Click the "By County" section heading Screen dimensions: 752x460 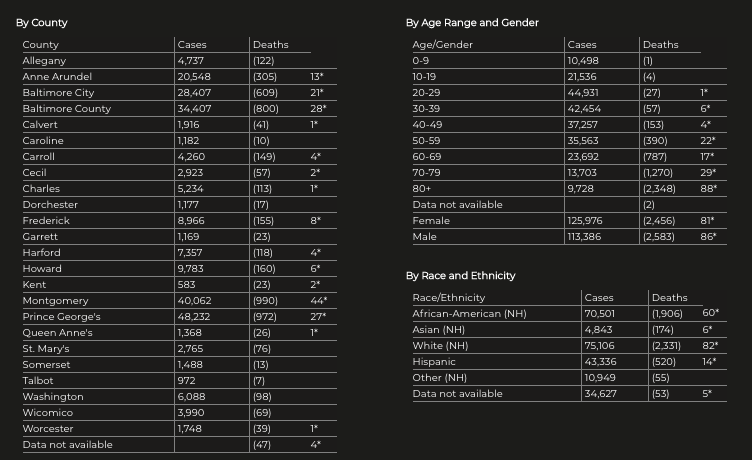(x=42, y=22)
